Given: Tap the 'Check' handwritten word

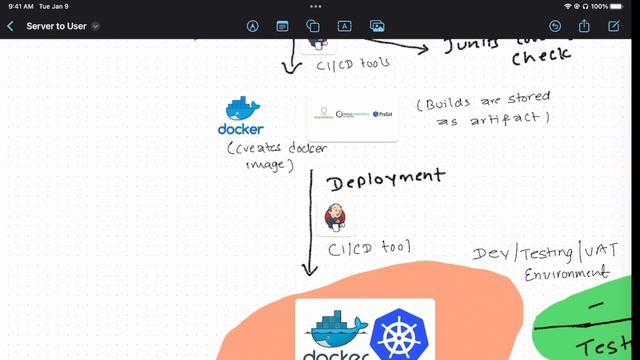Looking at the screenshot, I should [541, 57].
